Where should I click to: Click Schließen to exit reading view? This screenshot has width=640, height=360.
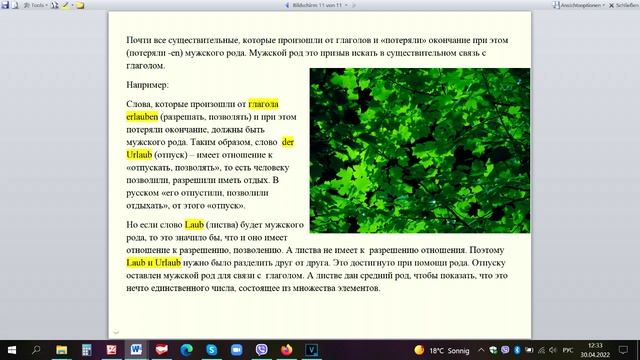coord(624,5)
